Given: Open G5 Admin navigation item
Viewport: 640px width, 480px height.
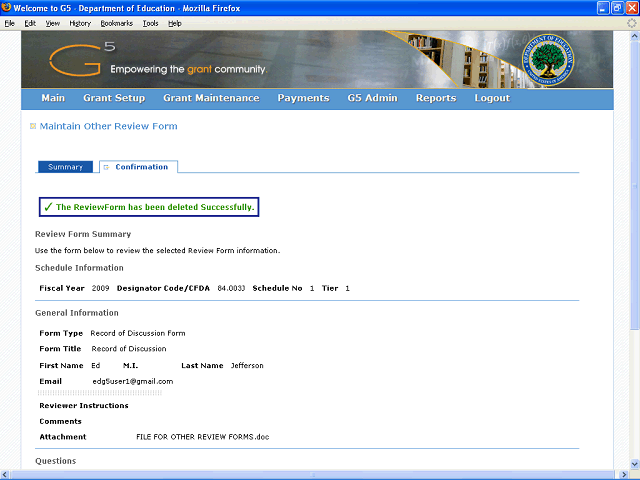Looking at the screenshot, I should coord(372,98).
